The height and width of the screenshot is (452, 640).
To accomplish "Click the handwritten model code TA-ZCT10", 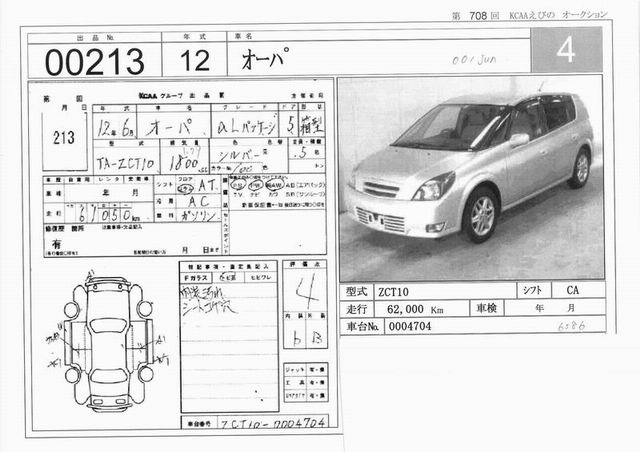I will [x=125, y=163].
